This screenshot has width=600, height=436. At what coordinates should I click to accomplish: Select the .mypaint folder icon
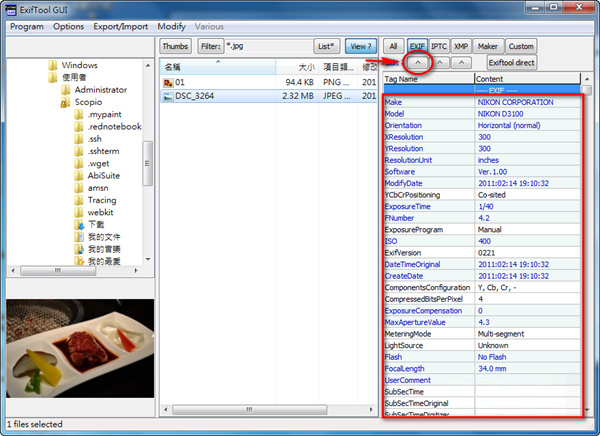(80, 115)
